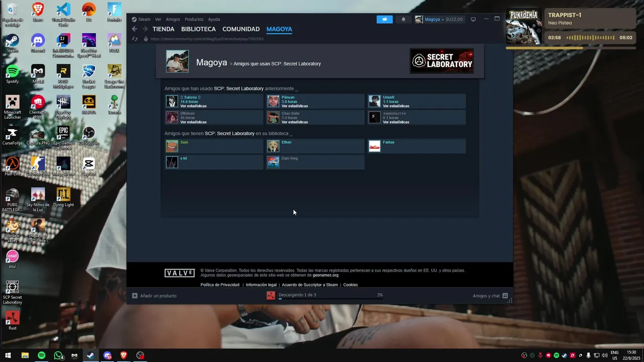Click the Magoya profile name link
Image resolution: width=644 pixels, height=362 pixels.
[211, 63]
